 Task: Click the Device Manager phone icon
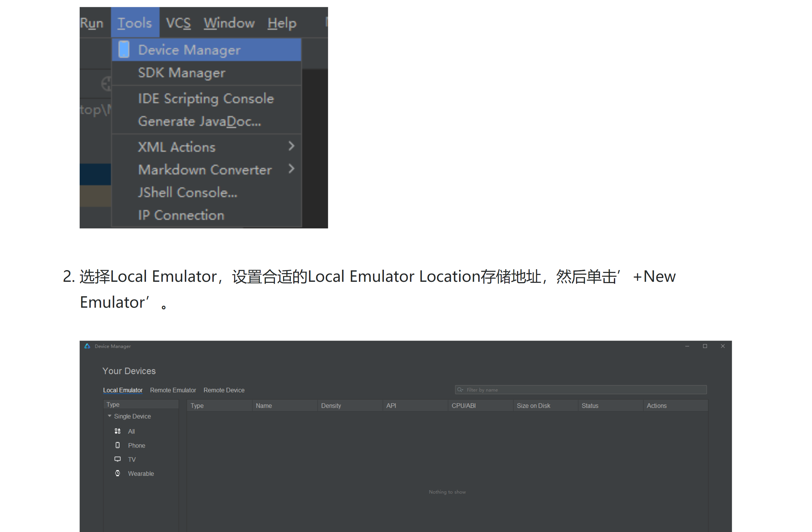coord(124,50)
